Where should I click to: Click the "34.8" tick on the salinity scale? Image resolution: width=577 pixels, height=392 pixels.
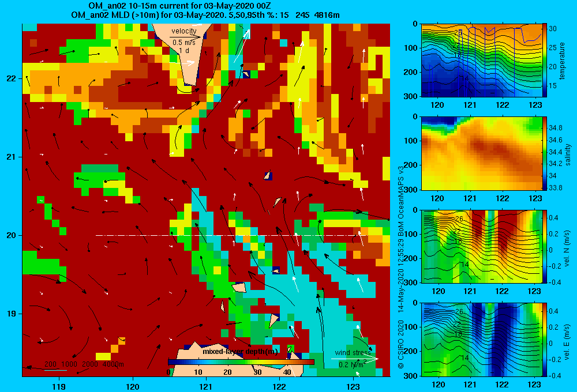click(555, 128)
